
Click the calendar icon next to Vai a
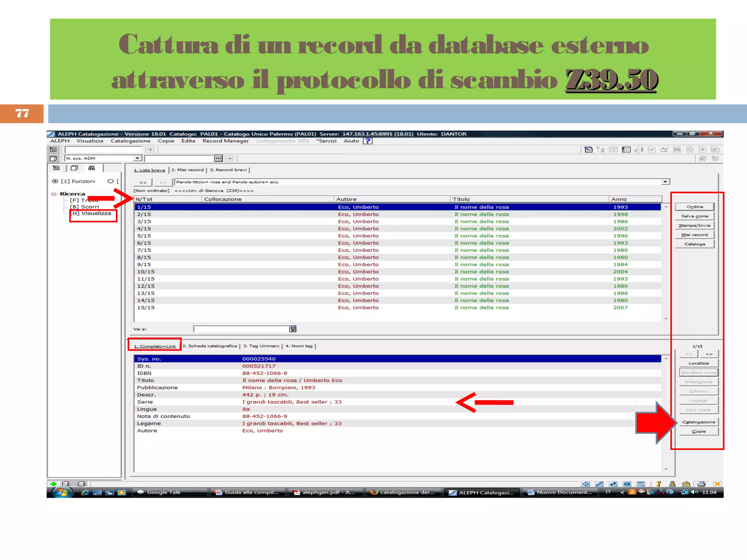[x=293, y=329]
